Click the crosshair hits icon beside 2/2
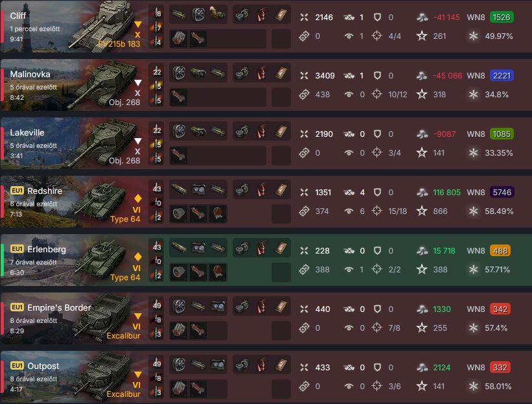532x404 pixels. pos(376,269)
